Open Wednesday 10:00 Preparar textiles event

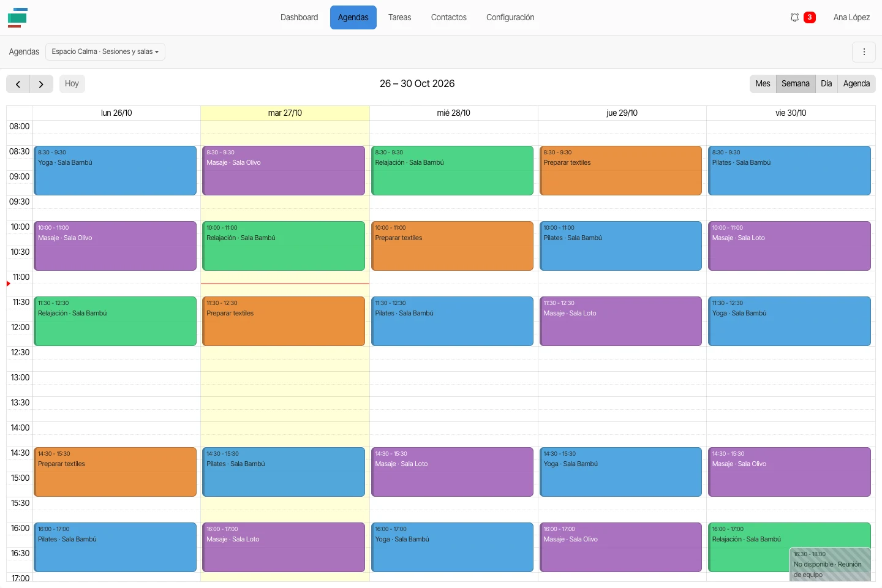tap(452, 246)
